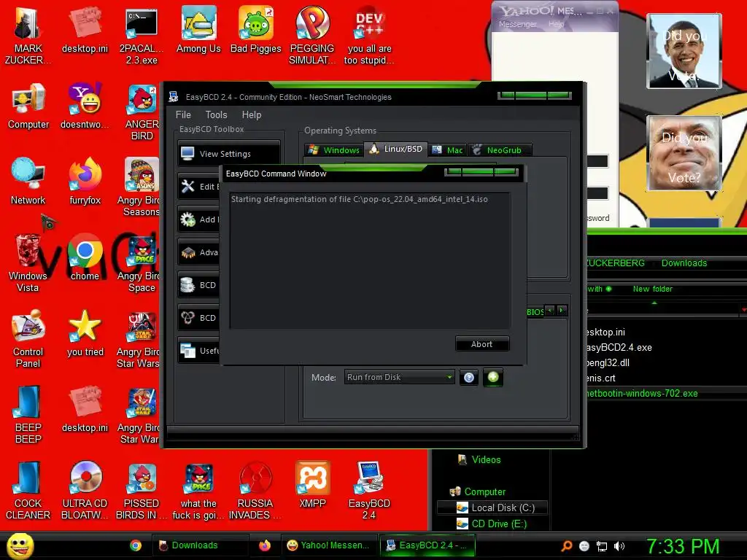Open the Computer desktop icon
Viewport: 747px width, 560px height.
coord(28,106)
